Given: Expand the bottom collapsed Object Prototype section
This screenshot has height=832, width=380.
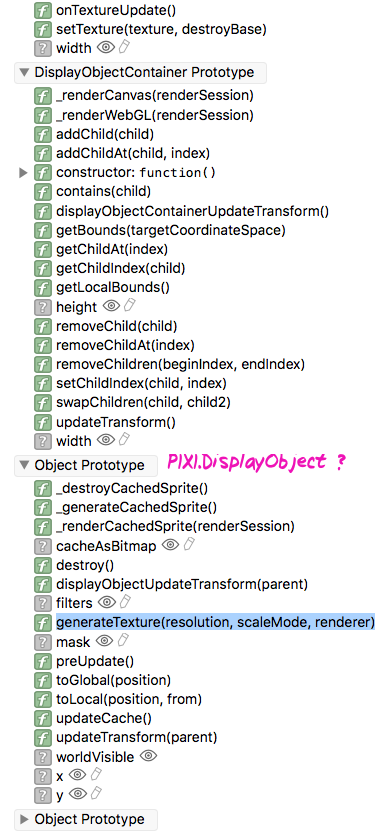Looking at the screenshot, I should click(x=23, y=819).
